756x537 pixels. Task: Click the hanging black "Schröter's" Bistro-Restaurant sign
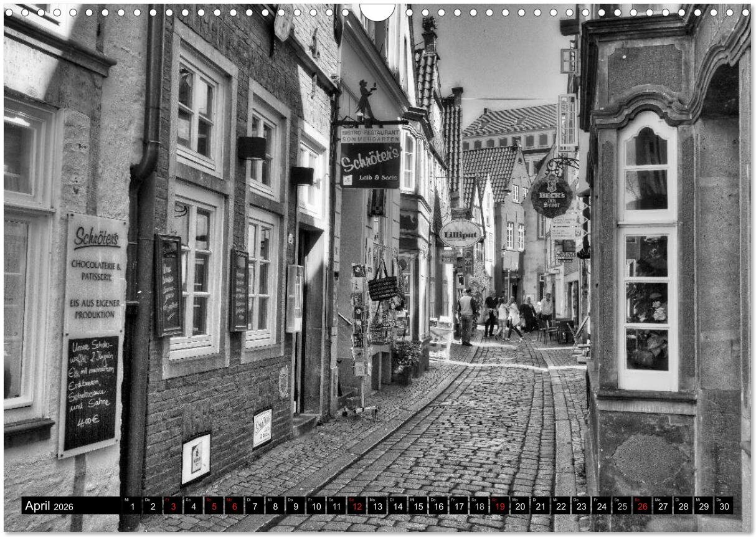coord(370,157)
